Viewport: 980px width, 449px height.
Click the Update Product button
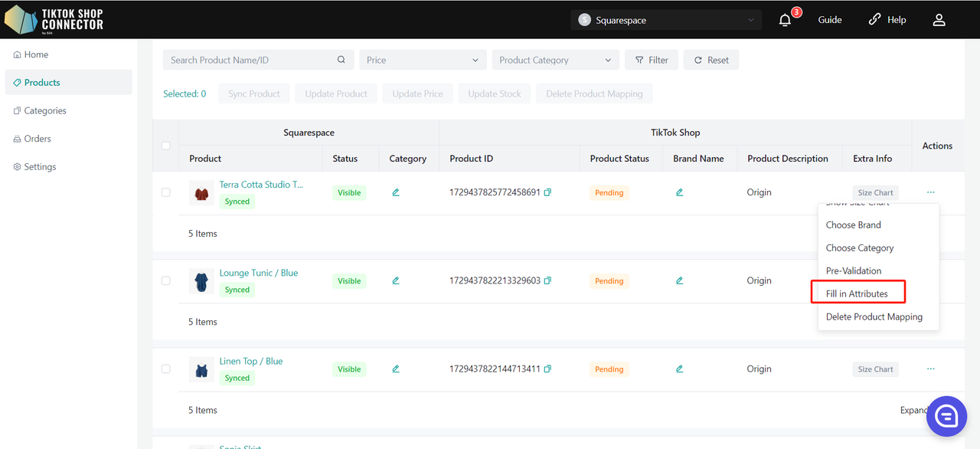(336, 93)
